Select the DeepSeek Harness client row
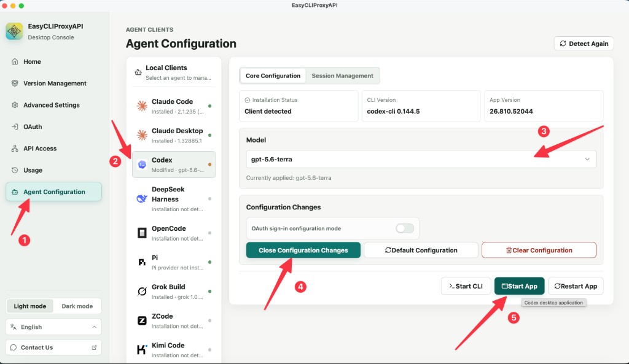Image resolution: width=629 pixels, height=364 pixels. (x=174, y=198)
